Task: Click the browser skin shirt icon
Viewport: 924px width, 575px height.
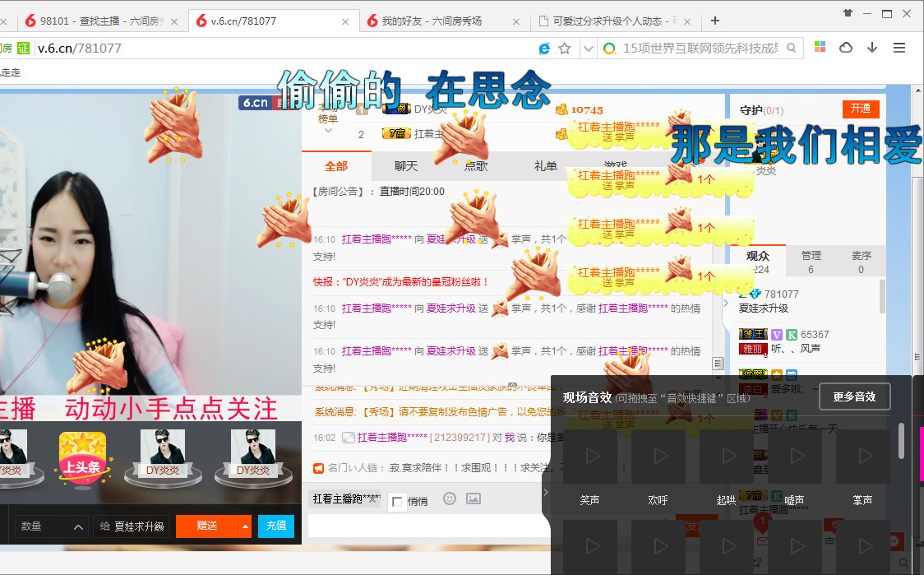Action: coord(848,13)
